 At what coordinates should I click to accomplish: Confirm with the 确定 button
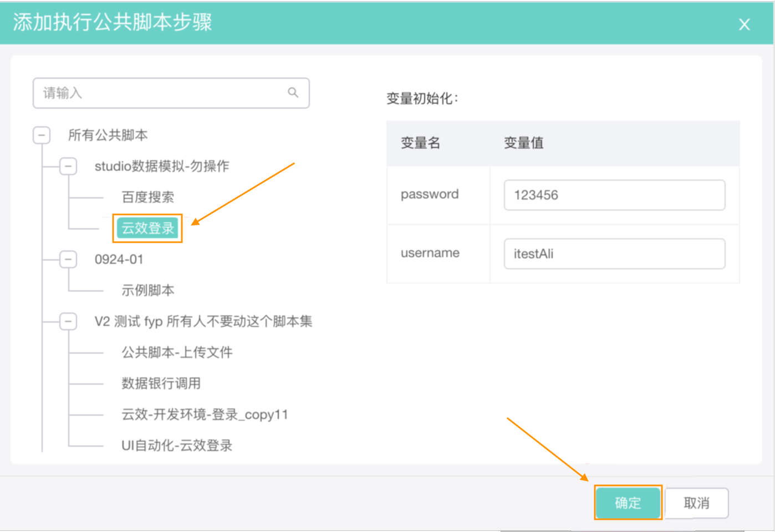coord(628,503)
